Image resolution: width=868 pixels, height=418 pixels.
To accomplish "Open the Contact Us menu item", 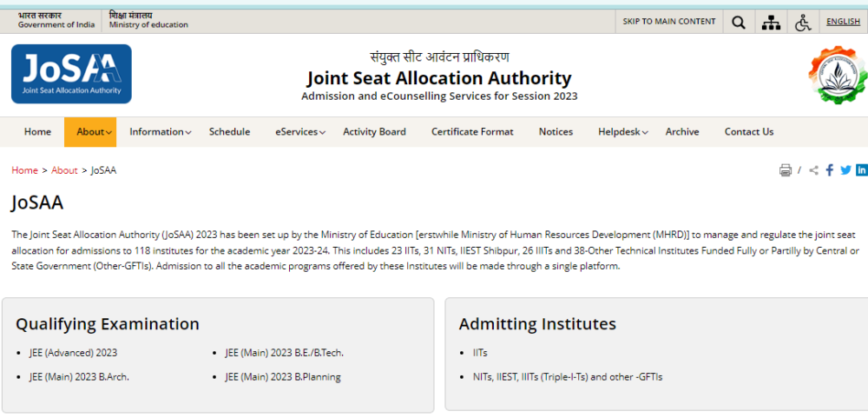I will pos(749,132).
